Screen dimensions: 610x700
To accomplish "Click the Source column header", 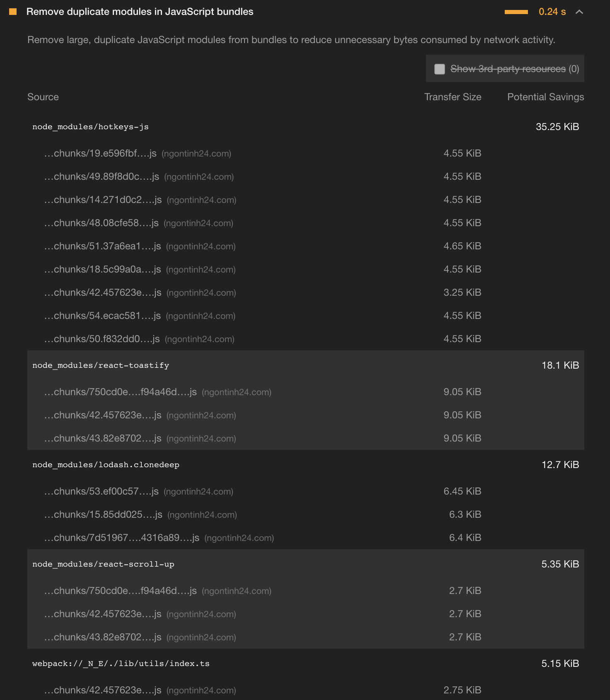I will (x=43, y=97).
